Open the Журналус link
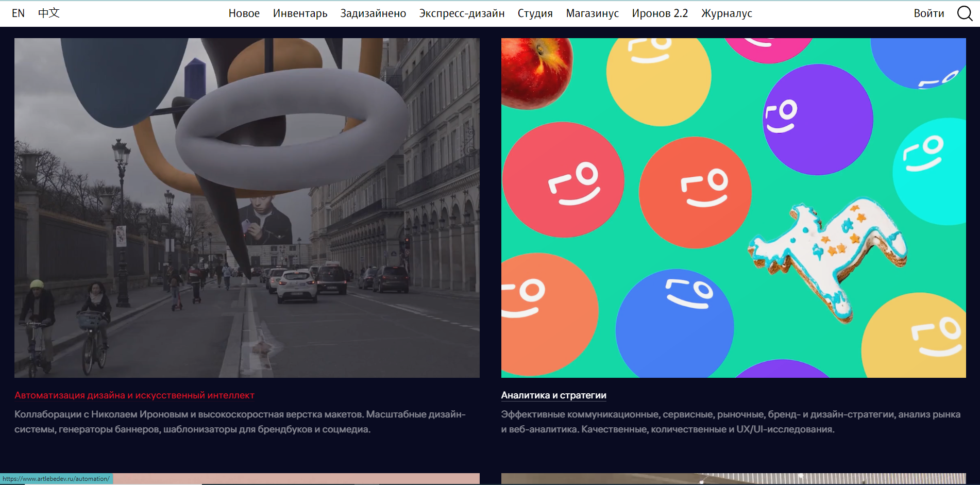Screen dimensions: 980x485 tap(726, 13)
